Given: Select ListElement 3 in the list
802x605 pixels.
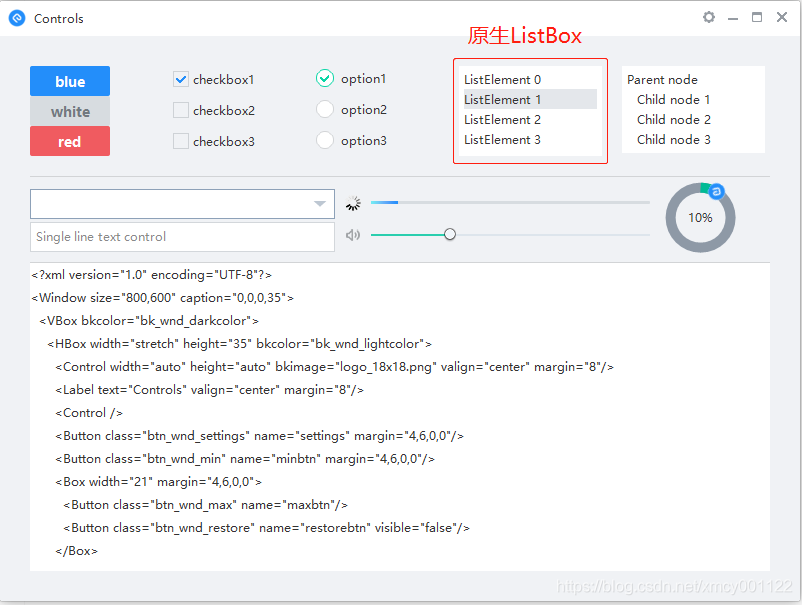Looking at the screenshot, I should pos(530,139).
